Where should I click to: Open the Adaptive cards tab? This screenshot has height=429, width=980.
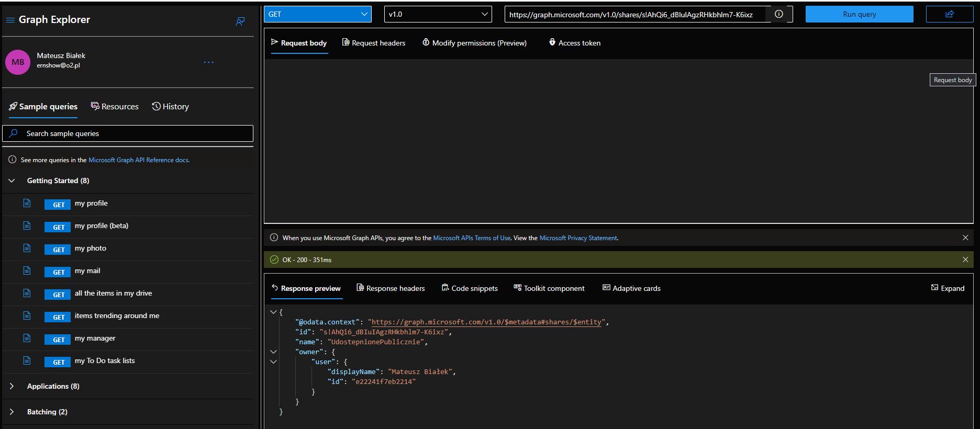pos(631,288)
